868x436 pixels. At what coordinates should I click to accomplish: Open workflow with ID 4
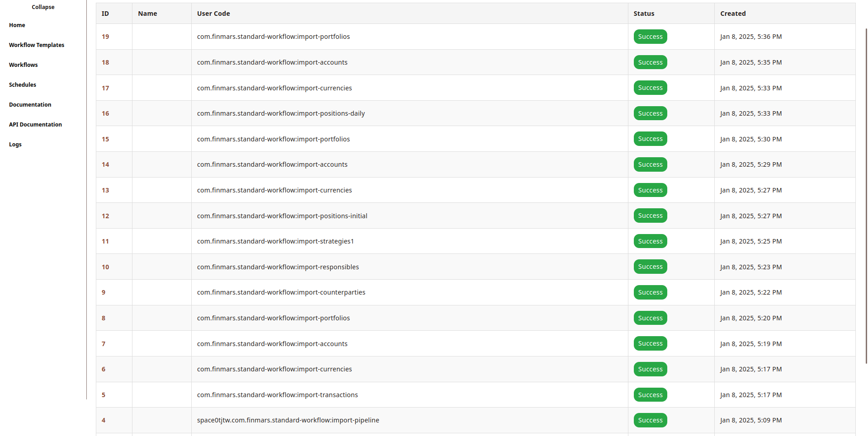point(104,420)
